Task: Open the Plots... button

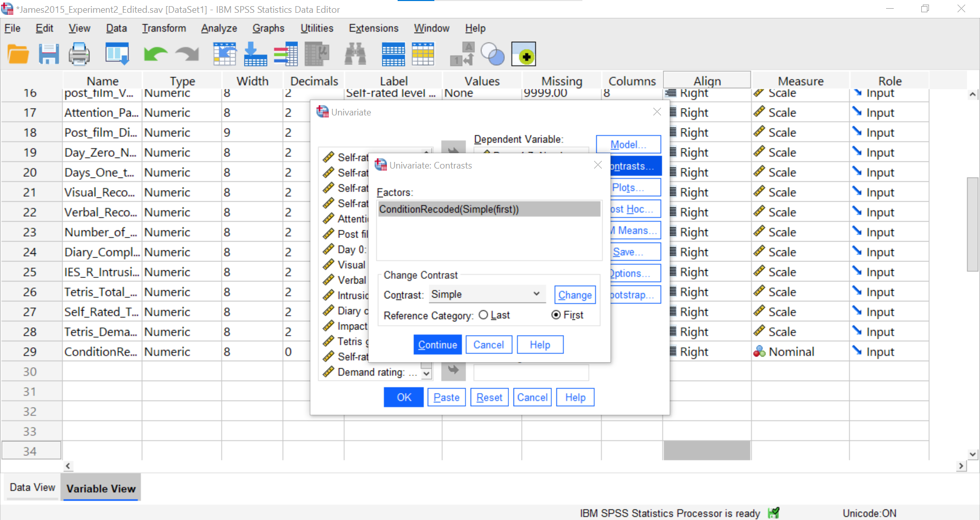Action: (635, 187)
